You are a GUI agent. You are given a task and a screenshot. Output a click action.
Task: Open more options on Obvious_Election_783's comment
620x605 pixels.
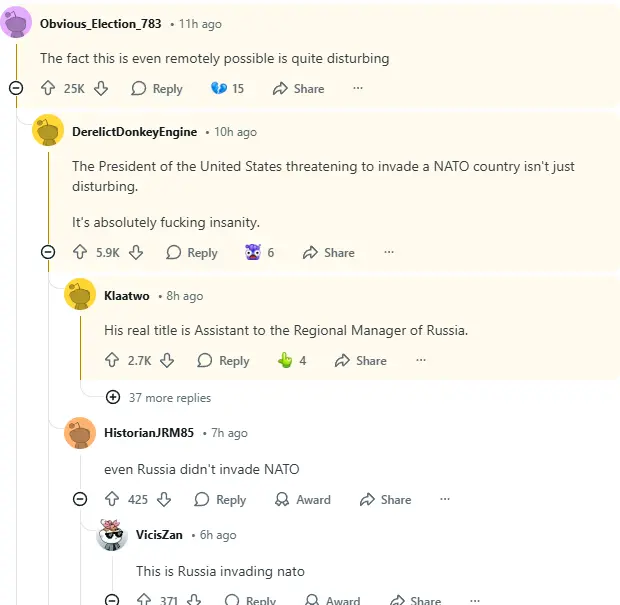[358, 88]
